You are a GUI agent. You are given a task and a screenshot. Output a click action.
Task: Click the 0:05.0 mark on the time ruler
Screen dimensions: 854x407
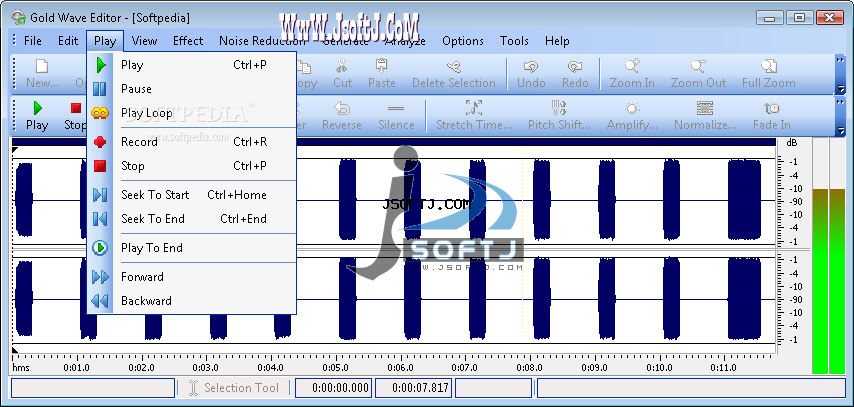click(x=336, y=368)
